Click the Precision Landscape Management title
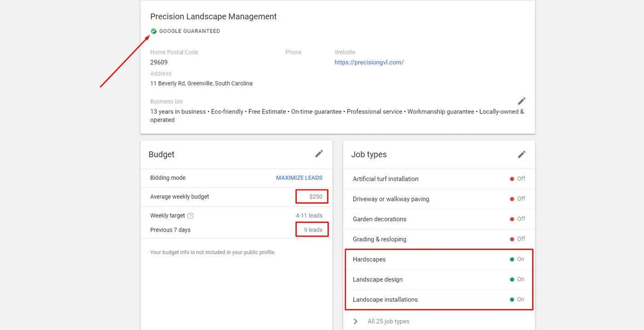The image size is (644, 330). [213, 17]
